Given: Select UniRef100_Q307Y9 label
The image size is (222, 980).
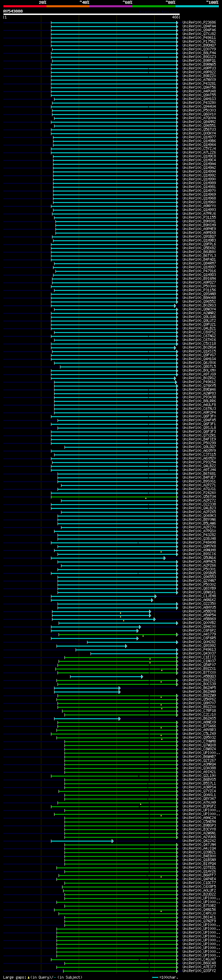Looking at the screenshot, I should click(199, 49).
